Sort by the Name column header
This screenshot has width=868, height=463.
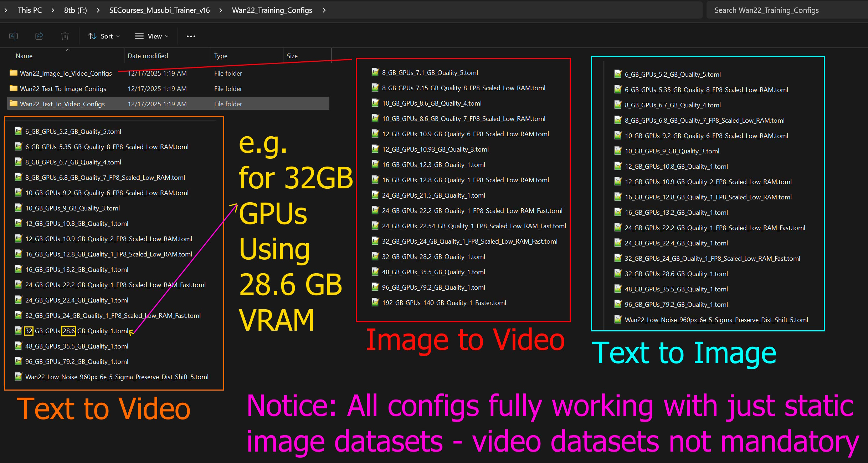[x=24, y=56]
